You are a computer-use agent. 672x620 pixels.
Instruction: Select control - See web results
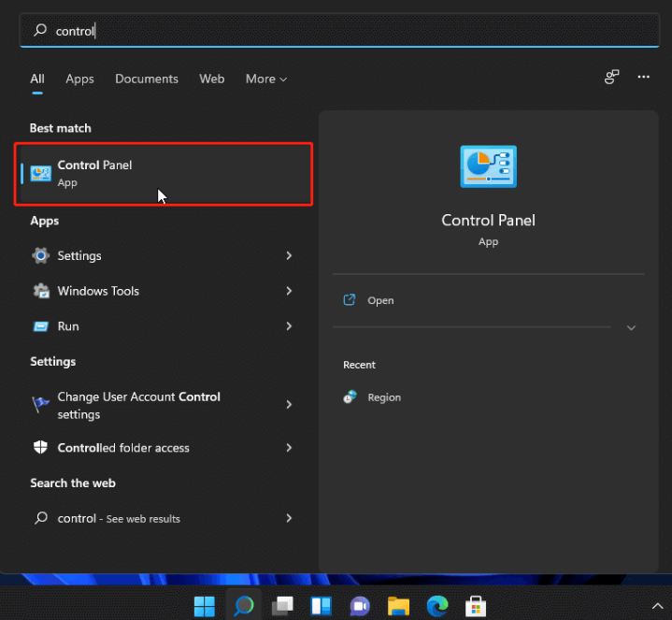point(164,518)
